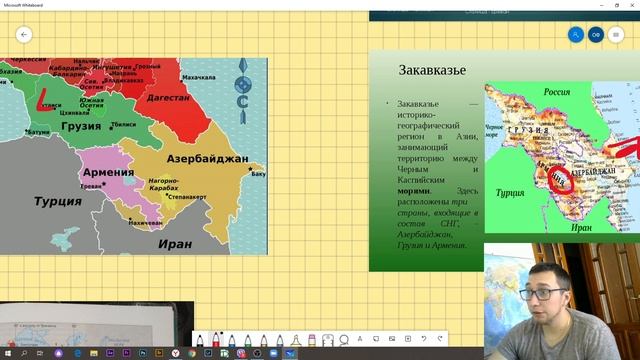Open Viber from taskbar
Image resolution: width=640 pixels, height=360 pixels.
[x=241, y=353]
